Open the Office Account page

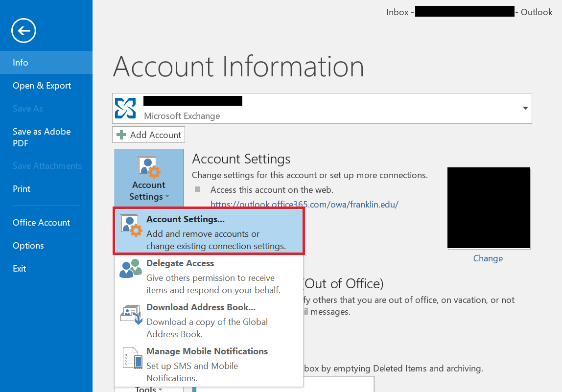pyautogui.click(x=46, y=223)
